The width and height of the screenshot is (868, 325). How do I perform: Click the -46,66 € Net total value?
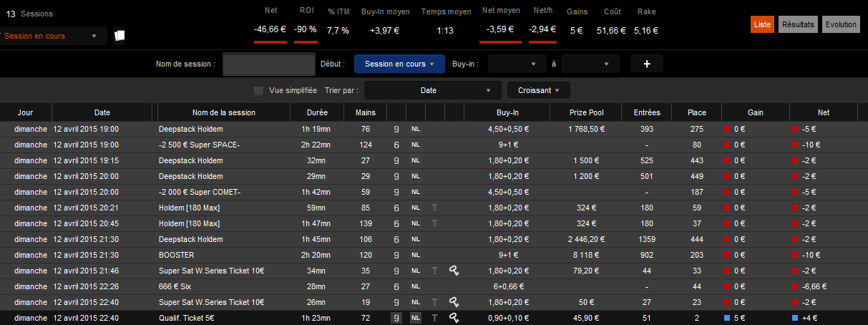(270, 30)
